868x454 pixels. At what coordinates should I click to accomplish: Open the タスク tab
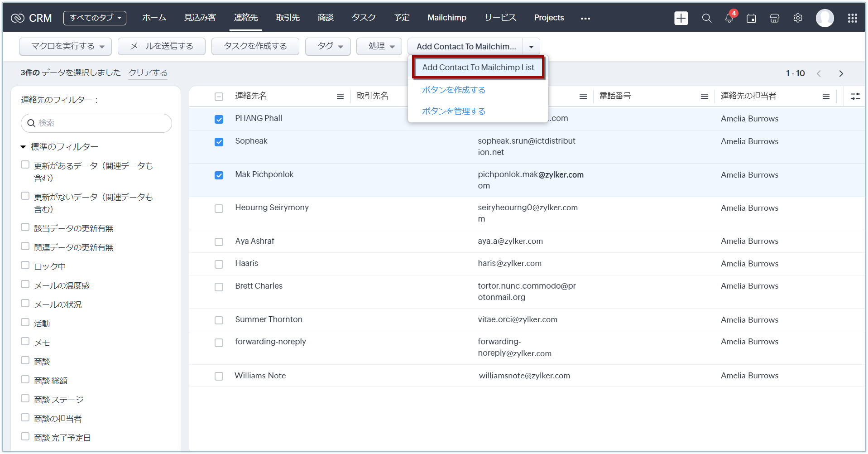coord(364,18)
